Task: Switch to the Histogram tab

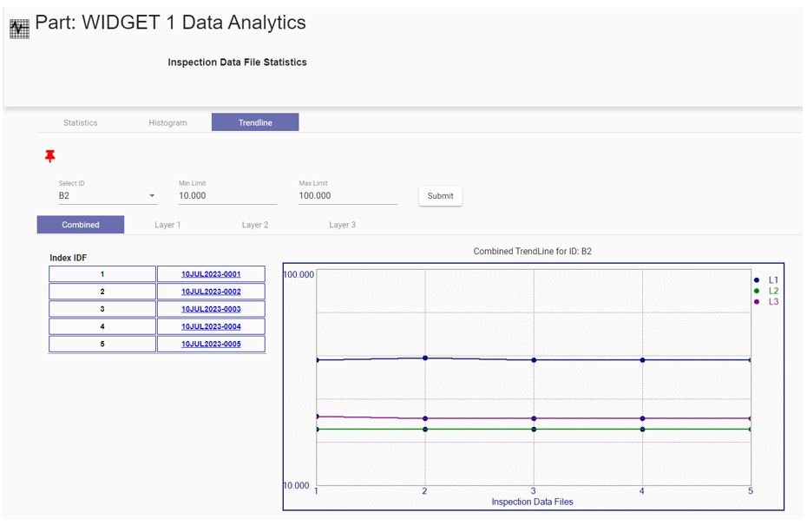Action: [167, 123]
